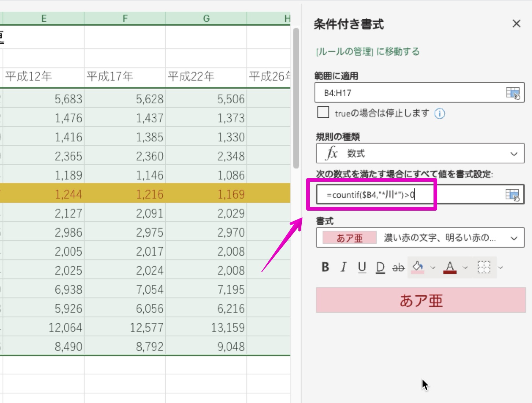Select cell with value 2,365
Screen dimensions: 532x403
click(x=44, y=156)
